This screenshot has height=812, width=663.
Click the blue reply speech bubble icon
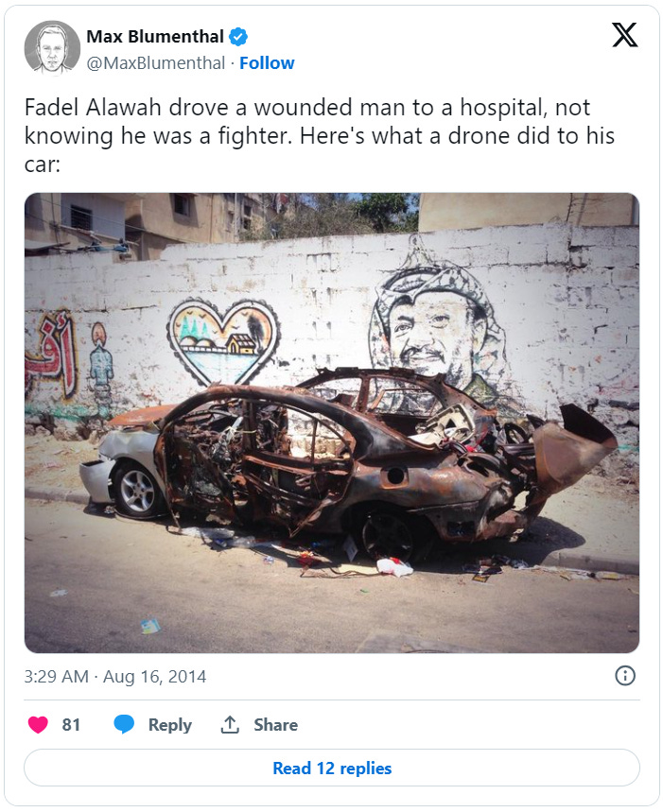(x=124, y=724)
